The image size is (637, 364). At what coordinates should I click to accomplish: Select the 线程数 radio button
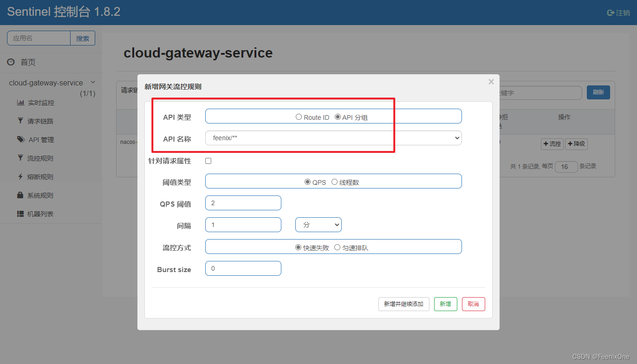tap(334, 182)
